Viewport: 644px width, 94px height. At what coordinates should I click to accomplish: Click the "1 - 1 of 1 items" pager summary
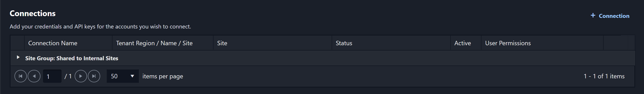pyautogui.click(x=604, y=76)
